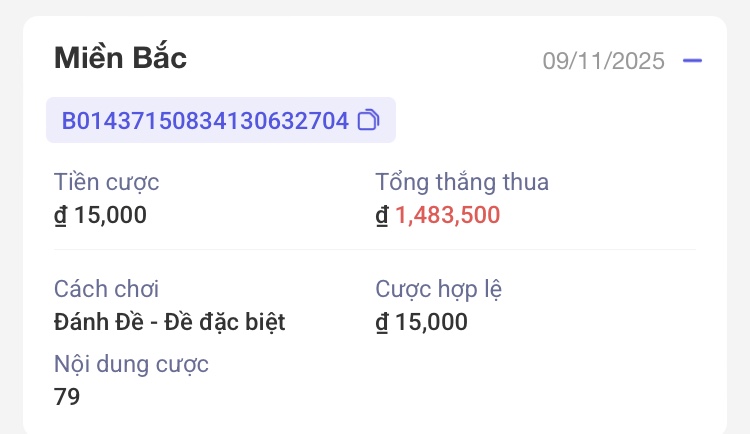Viewport: 750px width, 434px height.
Task: Click đồng symbol beside Cược hợp lệ amount
Action: pyautogui.click(x=382, y=323)
